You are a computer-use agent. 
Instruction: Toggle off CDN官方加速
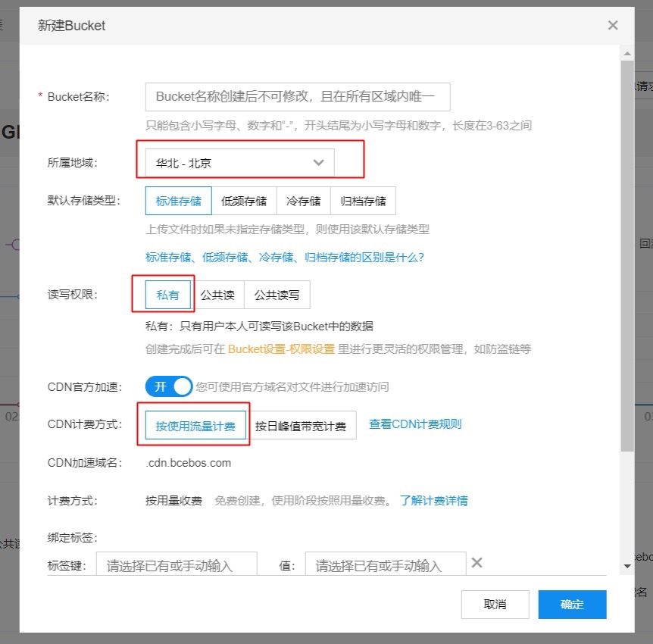168,386
